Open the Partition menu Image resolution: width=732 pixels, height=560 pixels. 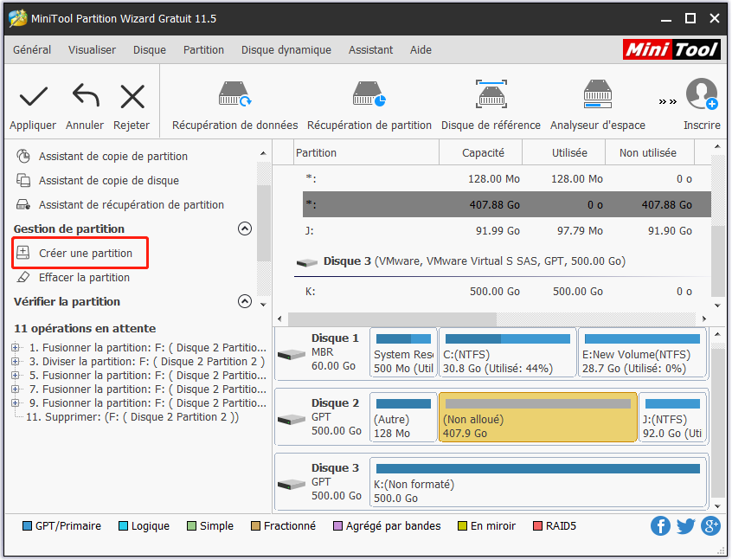pyautogui.click(x=203, y=49)
